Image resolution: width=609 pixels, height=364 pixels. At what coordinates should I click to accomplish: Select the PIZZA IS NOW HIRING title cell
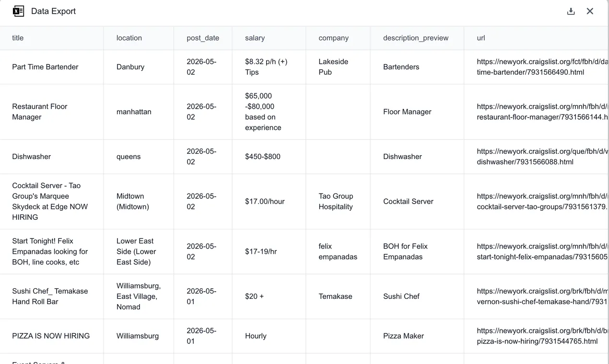pos(52,336)
